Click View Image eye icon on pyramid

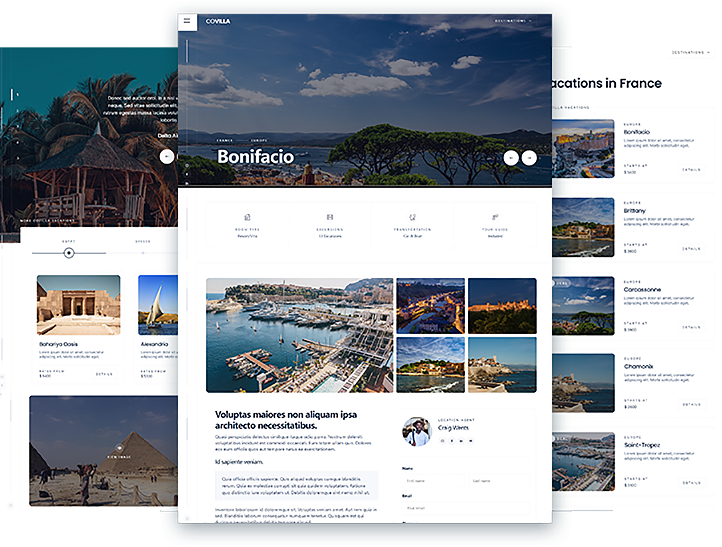click(x=119, y=448)
